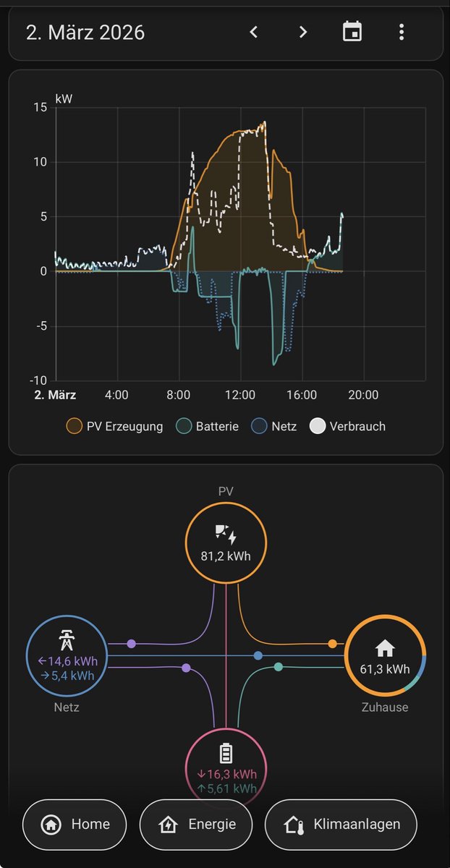
Task: Click the 81,2 kWh PV value
Action: tap(226, 557)
